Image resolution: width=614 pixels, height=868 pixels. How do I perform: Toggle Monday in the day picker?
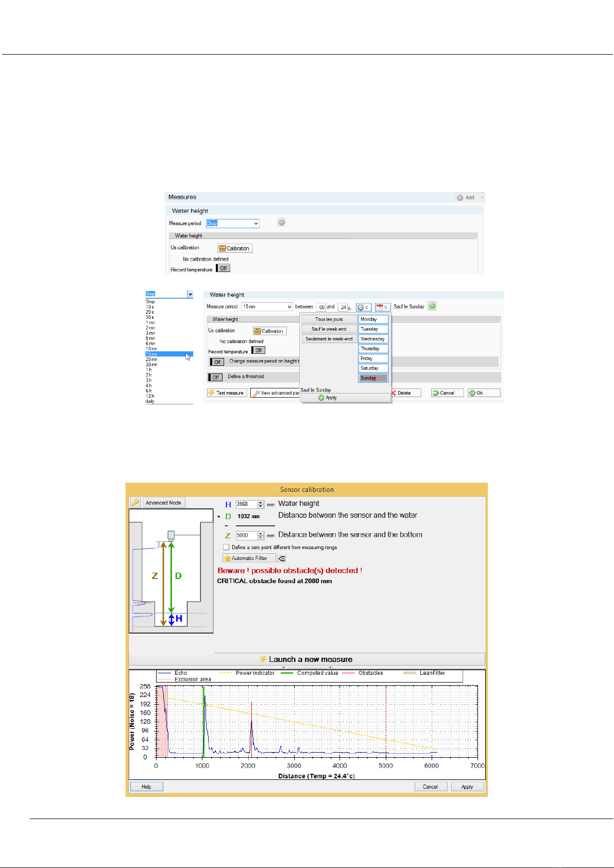point(373,319)
